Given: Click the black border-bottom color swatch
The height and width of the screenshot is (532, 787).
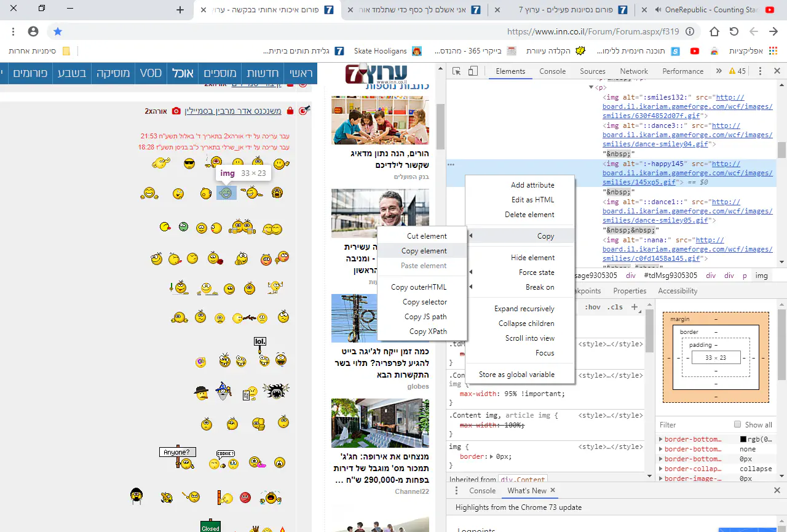Looking at the screenshot, I should pyautogui.click(x=743, y=440).
